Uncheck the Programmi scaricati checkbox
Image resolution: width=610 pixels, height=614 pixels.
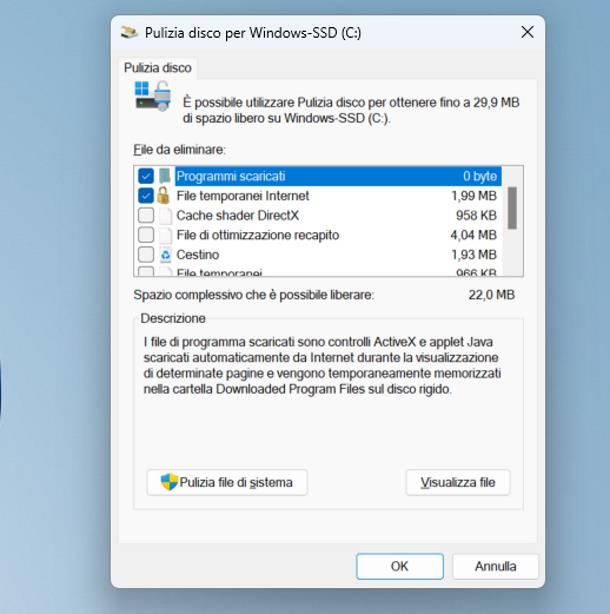coord(146,176)
